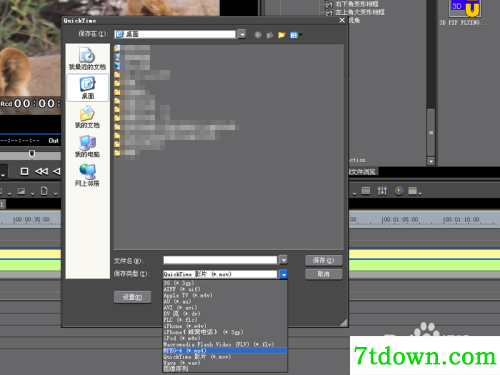This screenshot has height=375, width=500.
Task: Click the file name input field
Action: (x=220, y=260)
